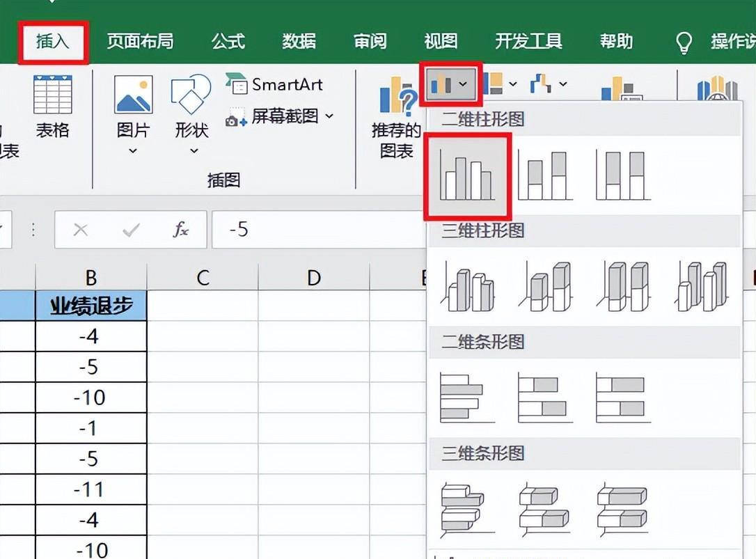Select column C header

pos(203,277)
